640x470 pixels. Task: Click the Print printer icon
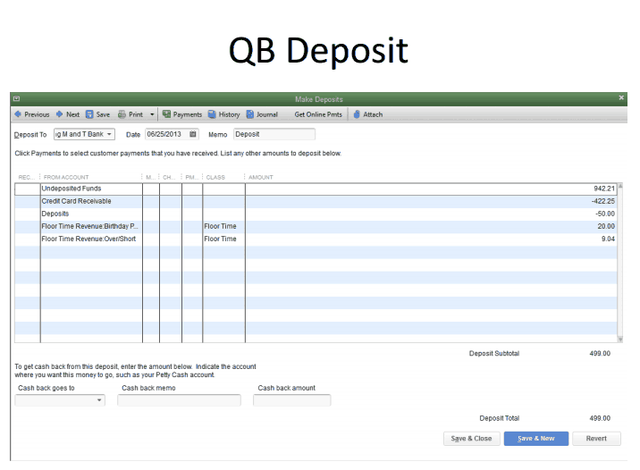pos(122,114)
